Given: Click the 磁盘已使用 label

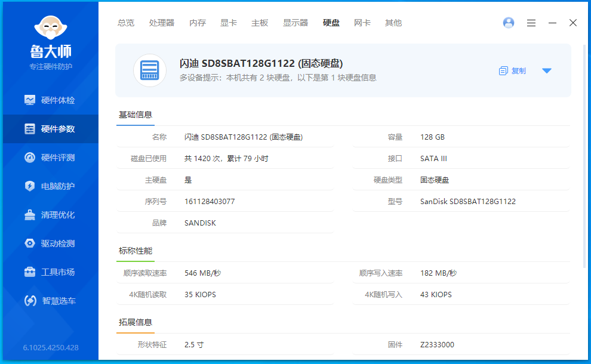Looking at the screenshot, I should [149, 159].
